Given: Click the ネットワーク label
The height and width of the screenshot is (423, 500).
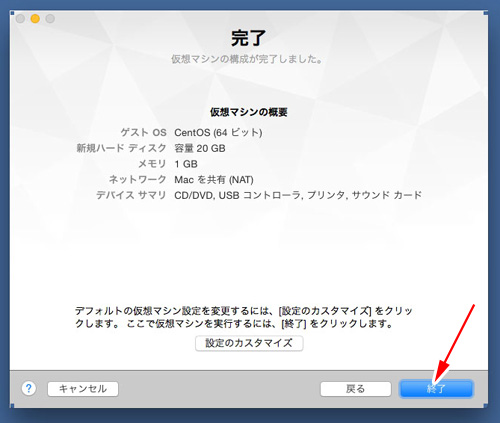Looking at the screenshot, I should (137, 180).
